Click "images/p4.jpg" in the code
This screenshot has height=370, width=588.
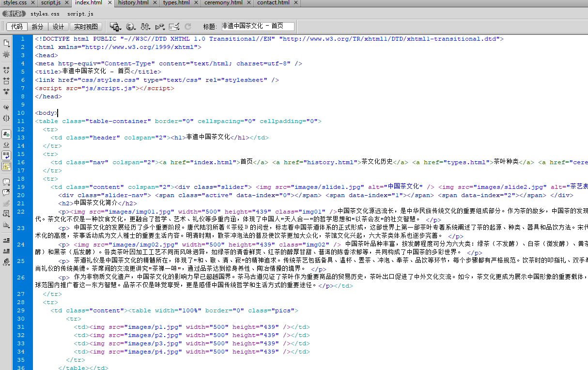(x=153, y=352)
